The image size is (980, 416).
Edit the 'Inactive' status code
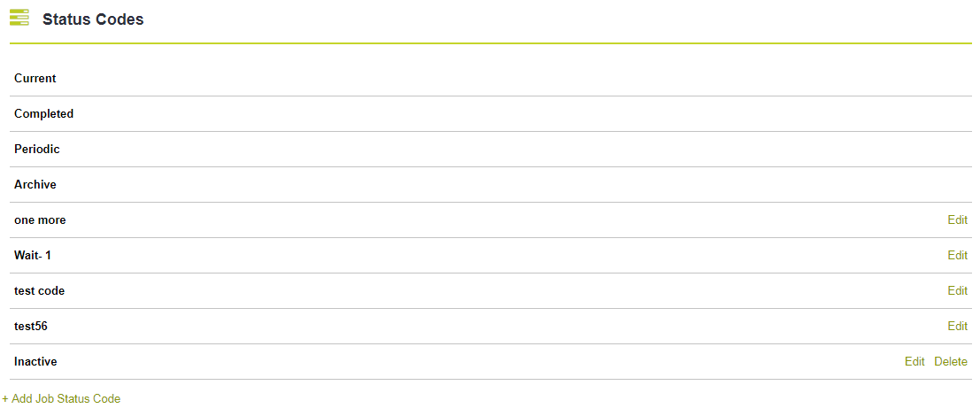914,362
